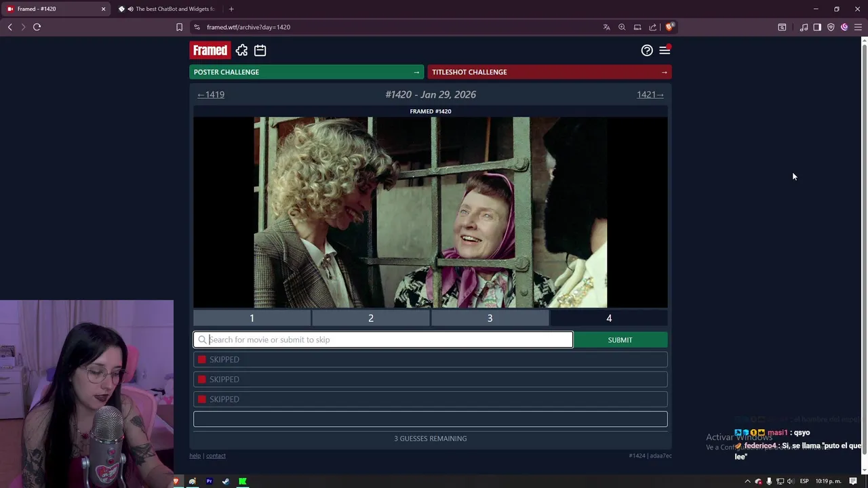Focus the movie search input field

(383, 340)
